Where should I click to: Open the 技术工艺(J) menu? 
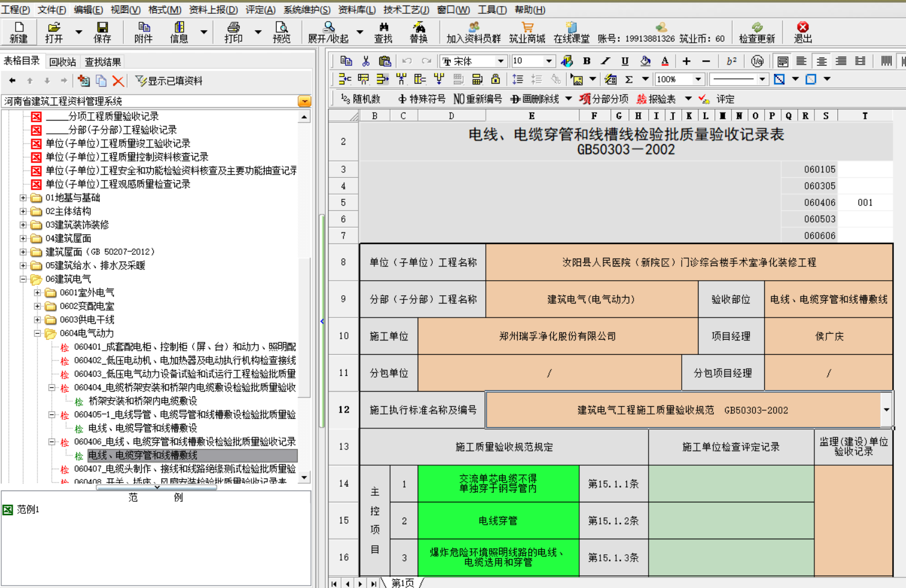click(406, 10)
